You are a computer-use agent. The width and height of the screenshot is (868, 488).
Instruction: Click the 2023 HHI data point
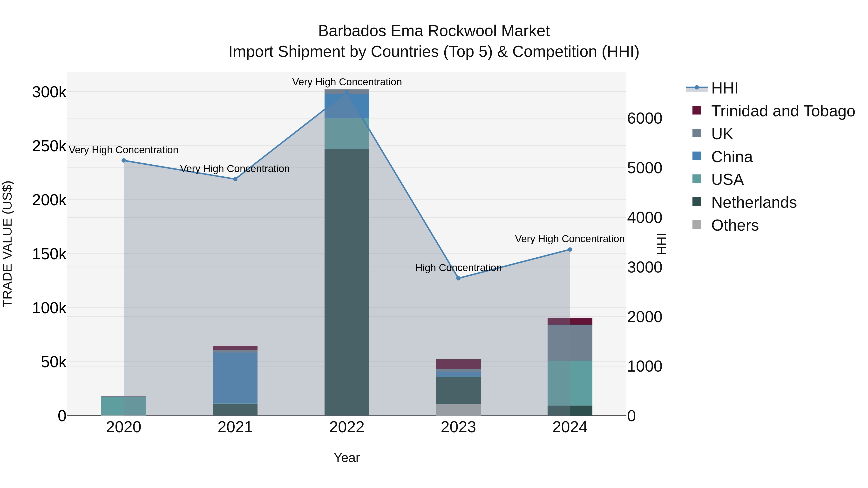pos(458,279)
